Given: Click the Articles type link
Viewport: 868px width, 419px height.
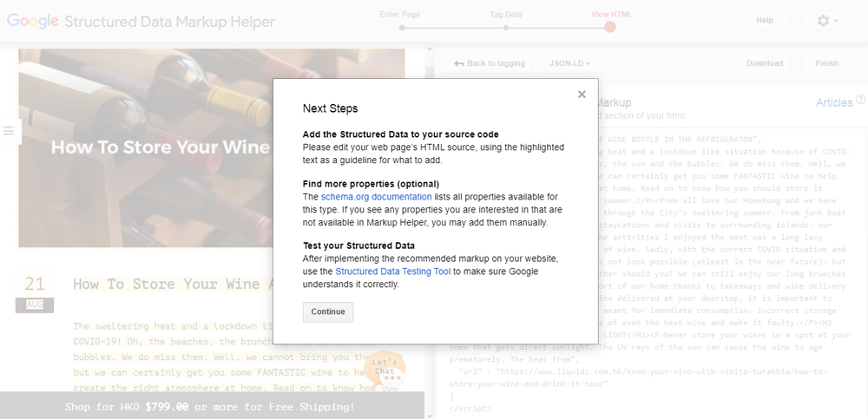Looking at the screenshot, I should [x=833, y=102].
